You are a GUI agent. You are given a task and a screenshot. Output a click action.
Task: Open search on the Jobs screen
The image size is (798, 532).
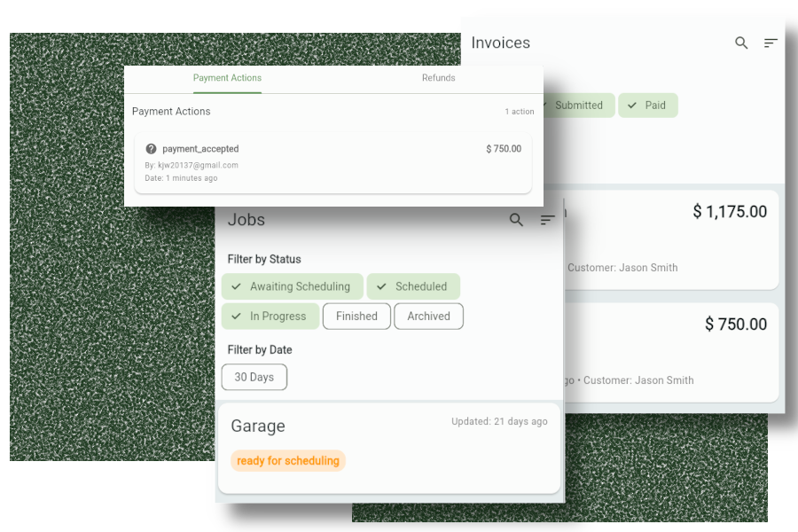tap(516, 220)
